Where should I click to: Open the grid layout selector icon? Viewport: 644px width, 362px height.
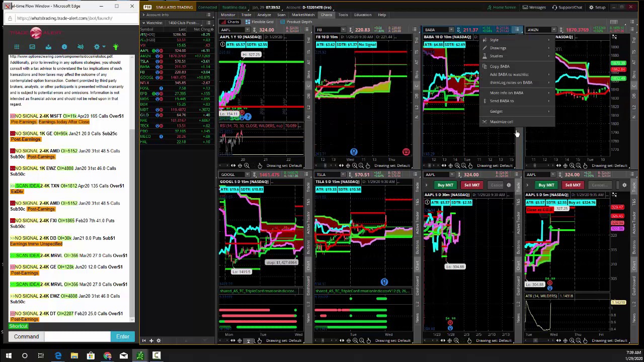point(614,22)
